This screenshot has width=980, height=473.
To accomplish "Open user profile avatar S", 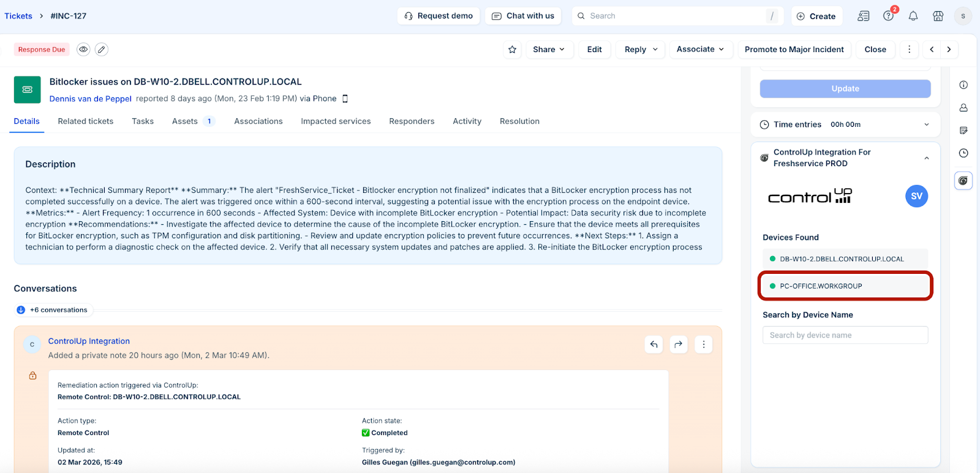I will (963, 16).
